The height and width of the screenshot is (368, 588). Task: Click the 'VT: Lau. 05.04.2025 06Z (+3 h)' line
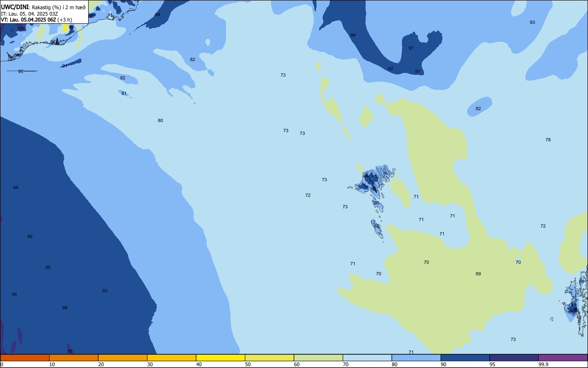[x=36, y=20]
